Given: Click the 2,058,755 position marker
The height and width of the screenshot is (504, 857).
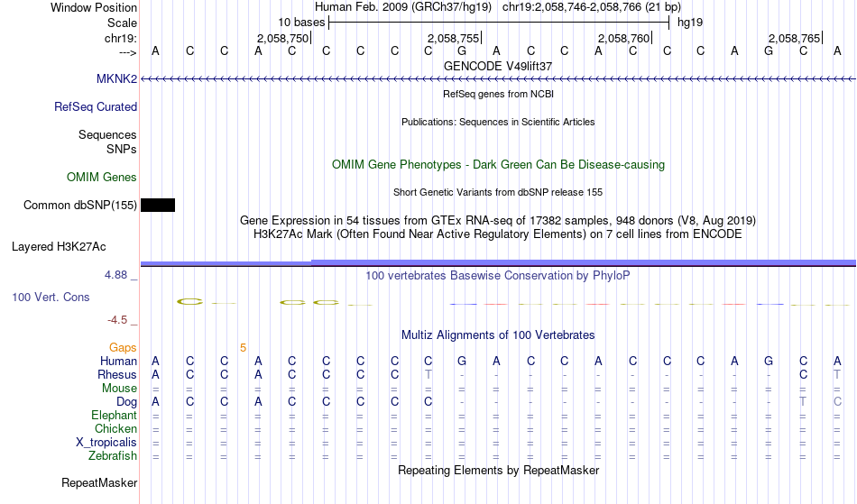Looking at the screenshot, I should pyautogui.click(x=454, y=38).
